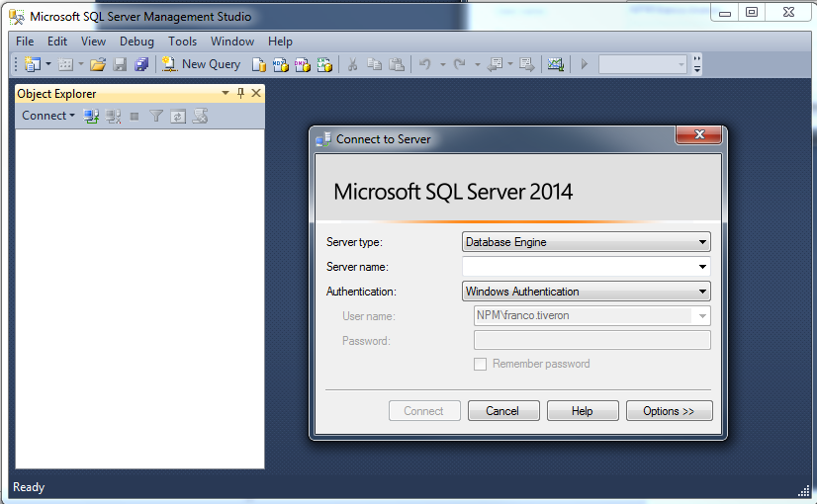817x504 pixels.
Task: Click the Analysis Services DMX Query icon
Action: click(303, 64)
